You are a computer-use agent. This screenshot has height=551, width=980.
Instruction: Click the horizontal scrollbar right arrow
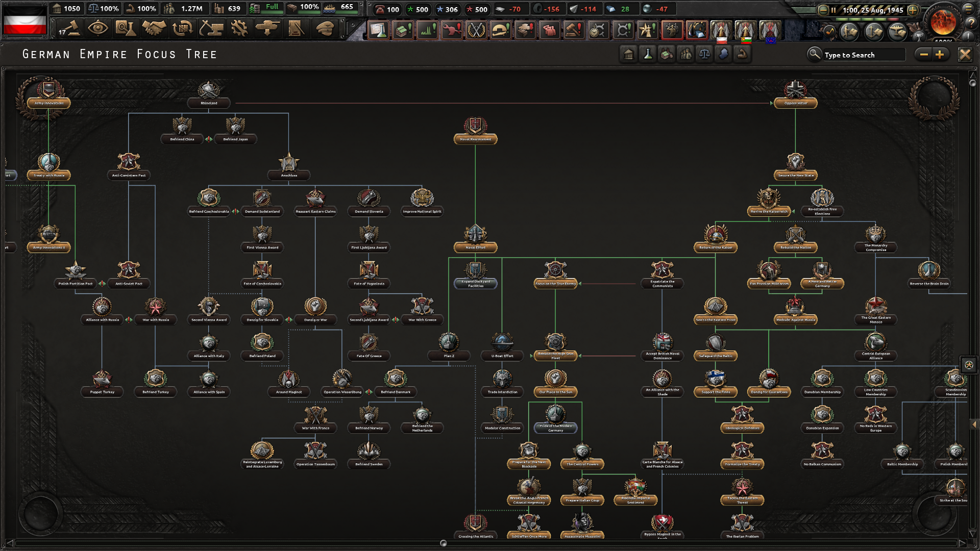click(962, 543)
